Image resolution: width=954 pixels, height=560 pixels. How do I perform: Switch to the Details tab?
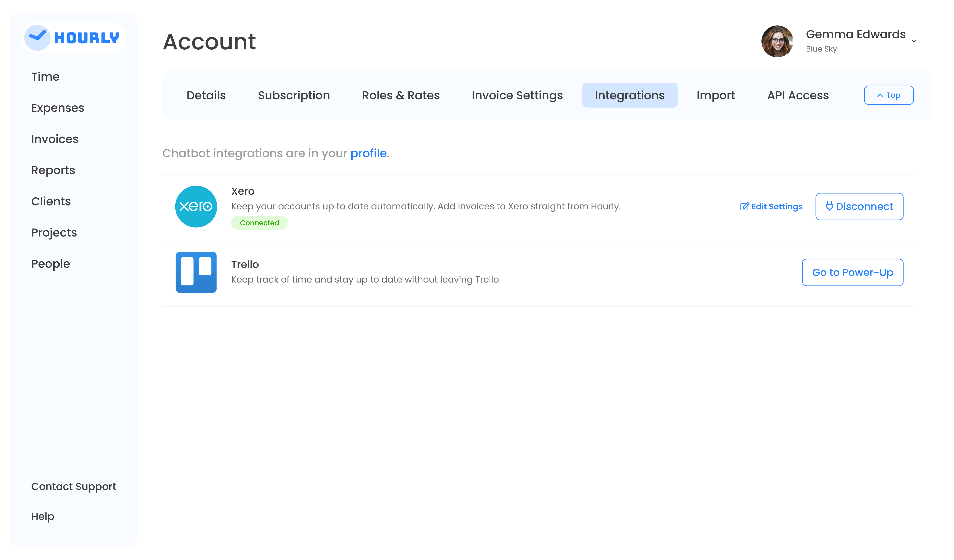coord(206,95)
